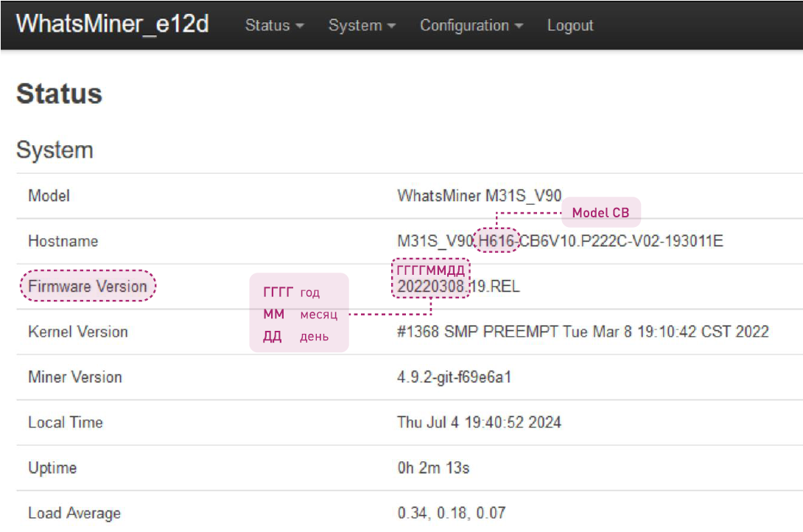The width and height of the screenshot is (803, 532).
Task: Click the Local Time label
Action: [66, 422]
